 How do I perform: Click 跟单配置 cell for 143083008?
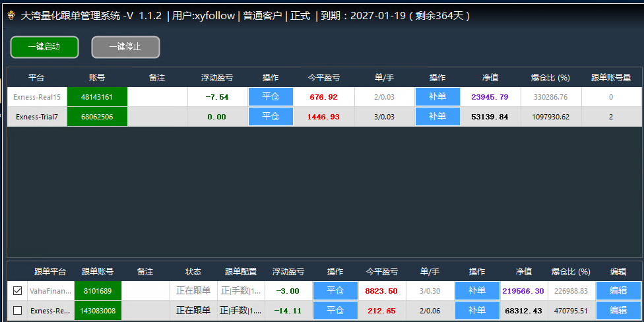241,311
